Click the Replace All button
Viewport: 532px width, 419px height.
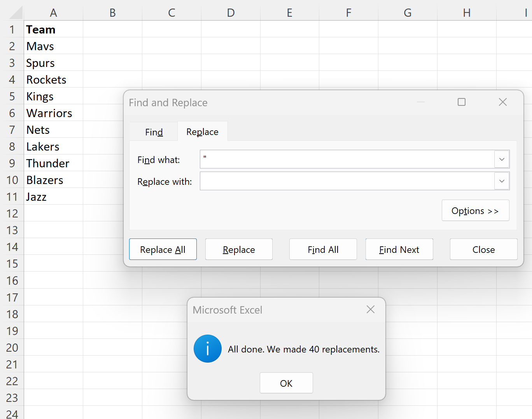point(163,249)
